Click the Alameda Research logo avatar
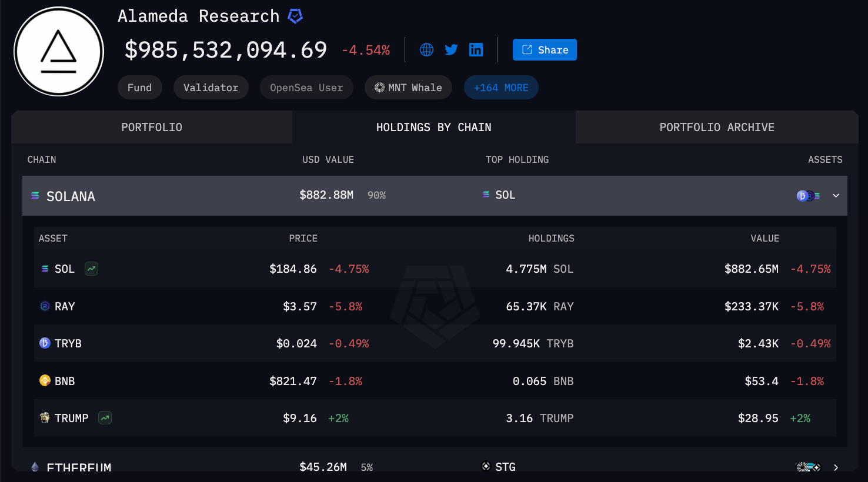The image size is (868, 482). [59, 52]
